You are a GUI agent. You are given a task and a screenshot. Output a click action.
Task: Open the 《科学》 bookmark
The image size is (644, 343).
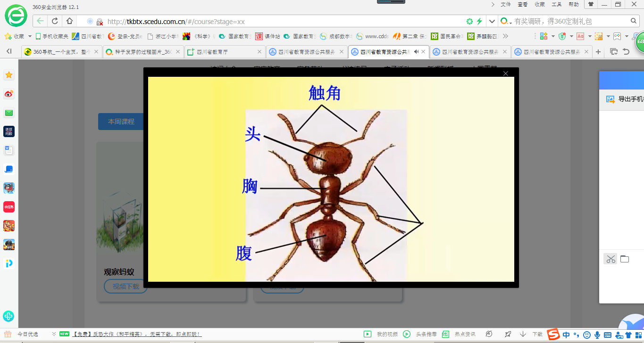pos(199,36)
